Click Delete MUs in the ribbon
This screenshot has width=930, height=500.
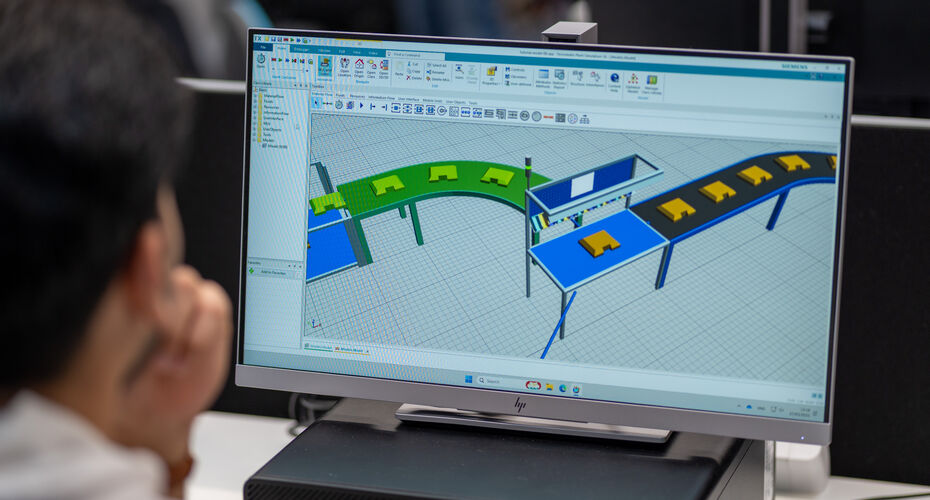pyautogui.click(x=438, y=79)
